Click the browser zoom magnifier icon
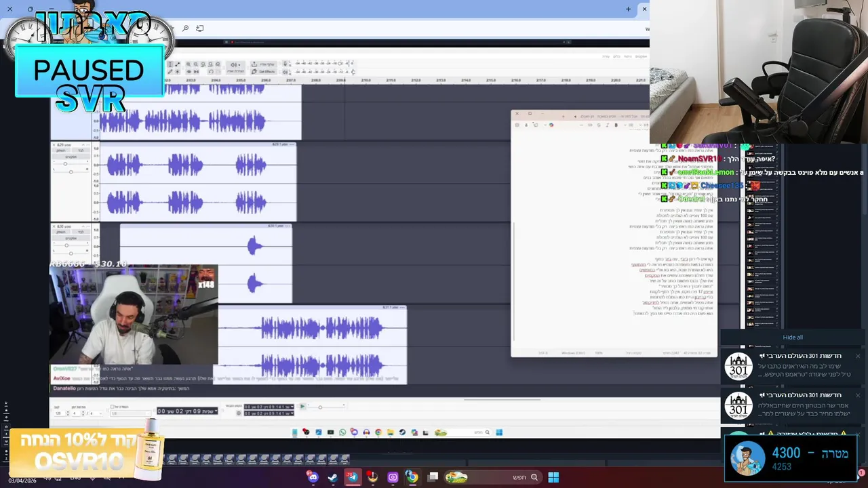868x488 pixels. (185, 28)
